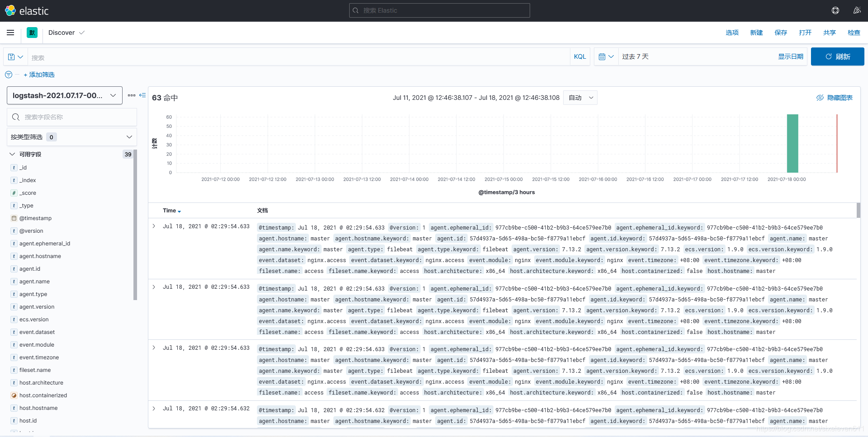
Task: Select the host.id field
Action: 28,421
